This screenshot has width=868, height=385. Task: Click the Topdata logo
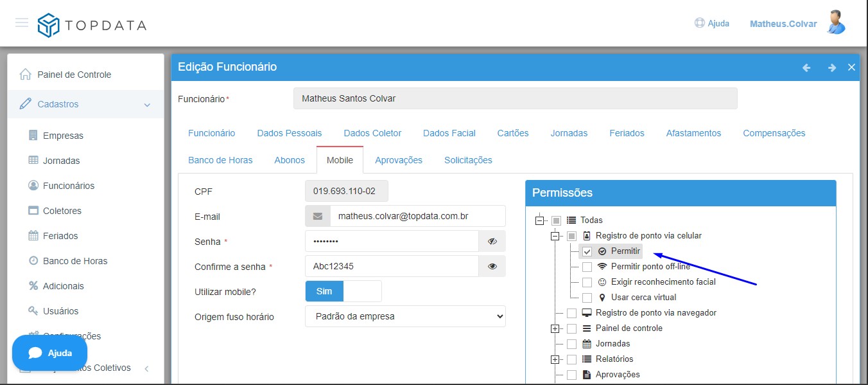(x=92, y=25)
